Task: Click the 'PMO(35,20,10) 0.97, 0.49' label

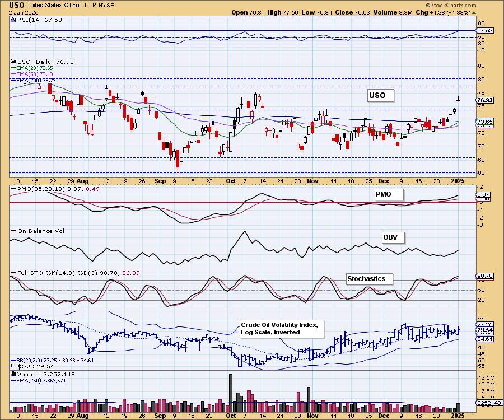Action: pos(58,189)
